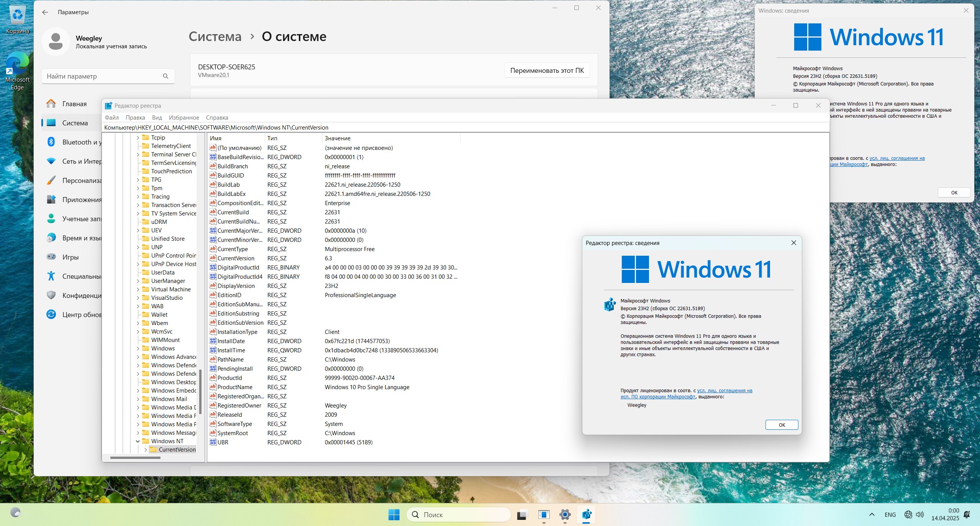Click the Settings gear icon on the taskbar

[564, 514]
